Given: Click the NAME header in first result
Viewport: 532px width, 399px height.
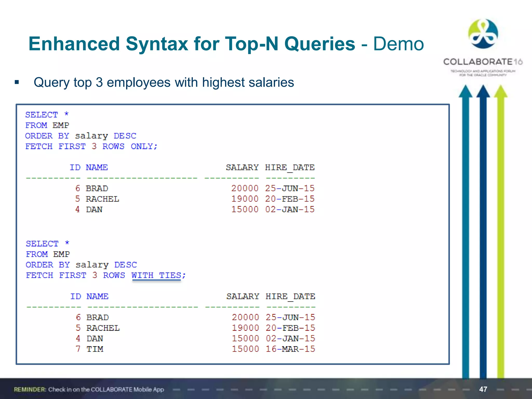Looking at the screenshot, I should pos(97,167).
